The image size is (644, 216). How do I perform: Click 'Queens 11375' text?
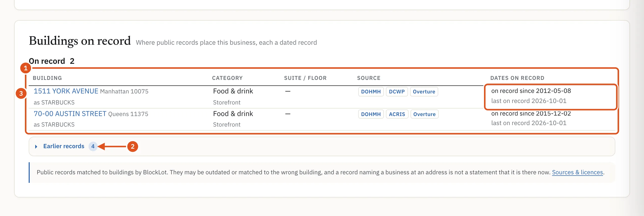click(x=128, y=114)
